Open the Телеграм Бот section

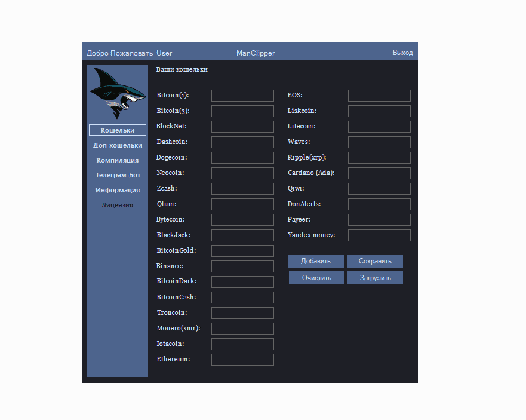117,174
